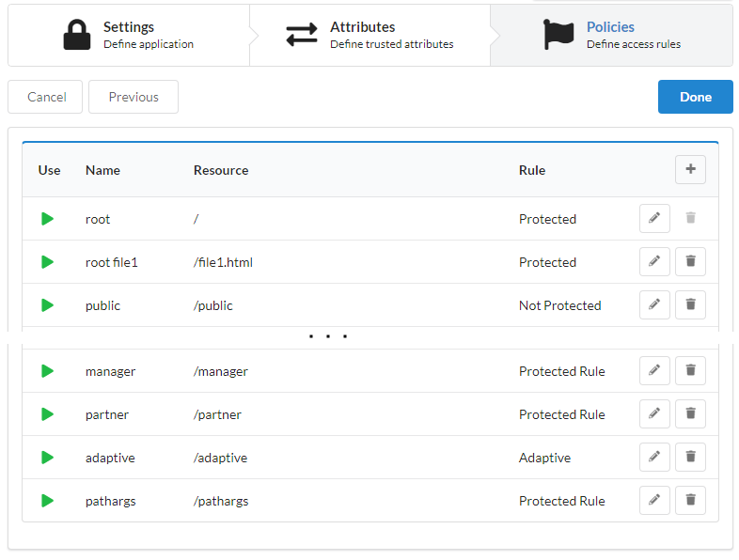Delete the manager policy via trash icon
The image size is (739, 560).
pos(690,370)
